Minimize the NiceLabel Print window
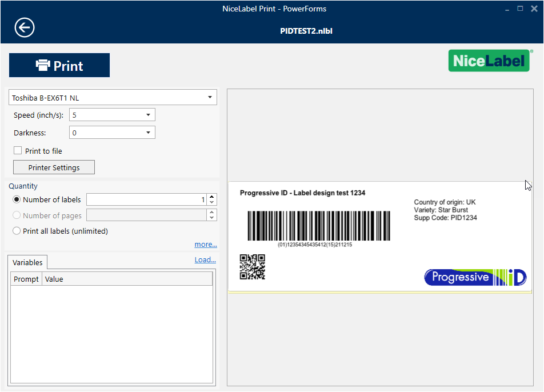Screen dimensions: 544x392 [507, 9]
